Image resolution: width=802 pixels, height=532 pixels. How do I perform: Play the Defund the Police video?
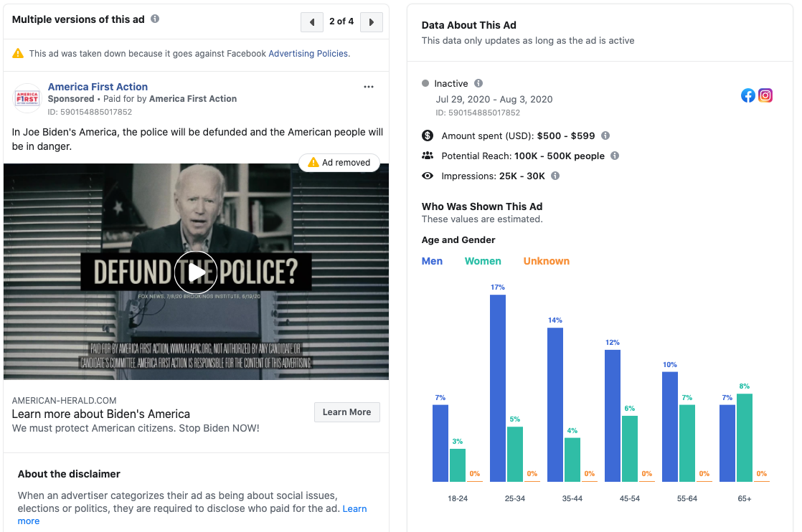196,272
